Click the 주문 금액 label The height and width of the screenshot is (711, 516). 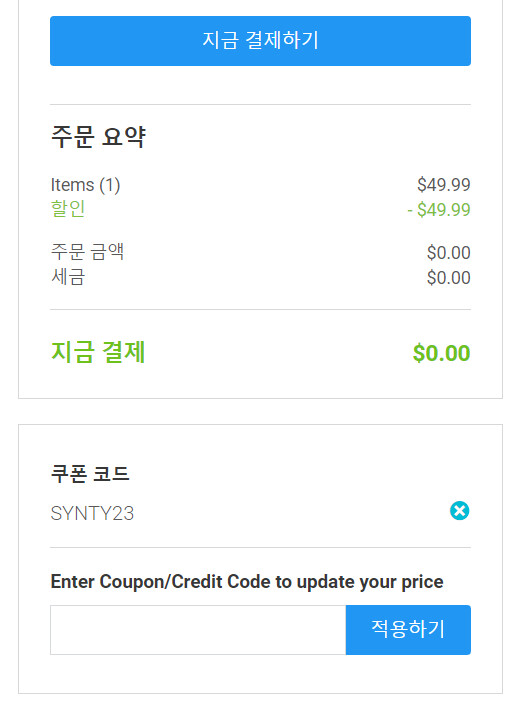[88, 252]
